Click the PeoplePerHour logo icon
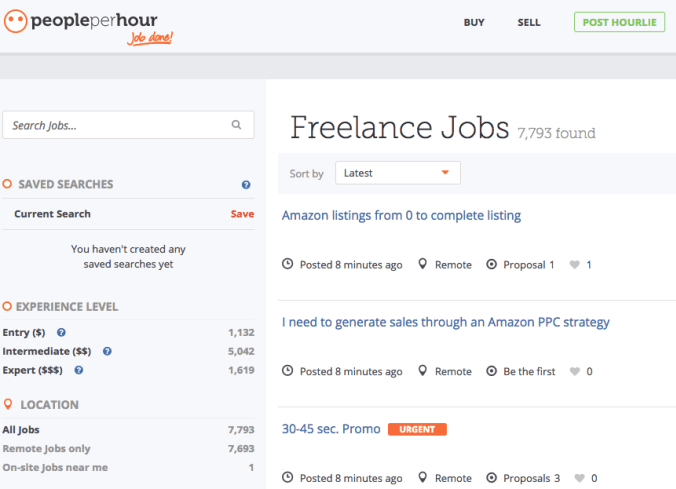Screen dimensions: 676x489 click(x=16, y=21)
